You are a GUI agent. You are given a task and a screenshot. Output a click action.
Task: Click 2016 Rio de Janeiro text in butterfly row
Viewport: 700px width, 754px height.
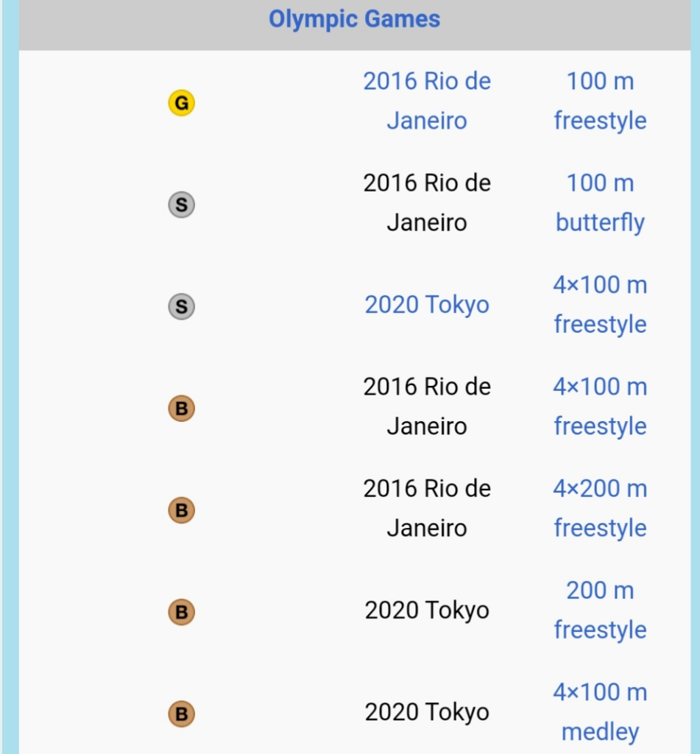click(427, 202)
